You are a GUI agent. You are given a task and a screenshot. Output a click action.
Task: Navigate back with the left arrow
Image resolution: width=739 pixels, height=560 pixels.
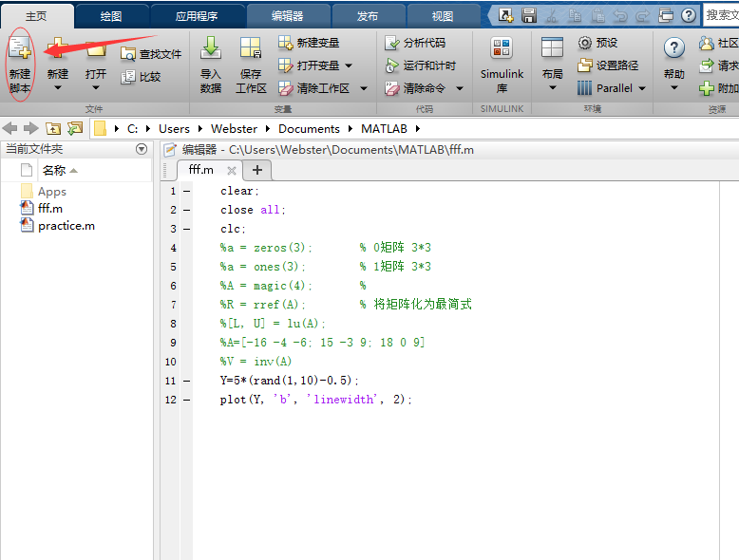click(x=9, y=128)
